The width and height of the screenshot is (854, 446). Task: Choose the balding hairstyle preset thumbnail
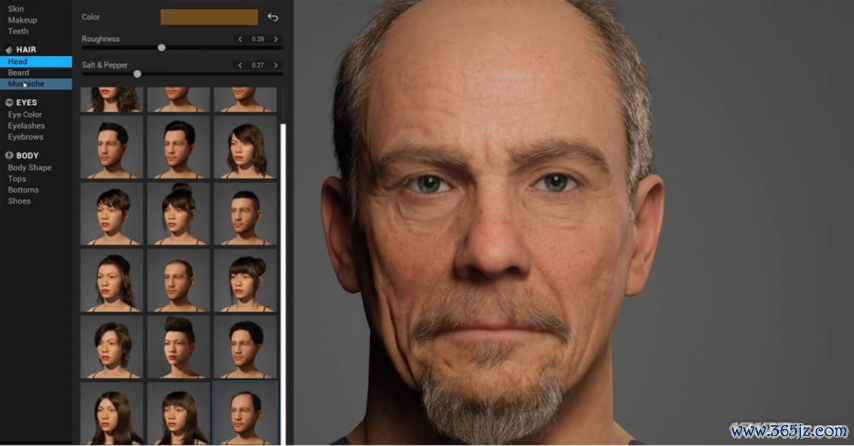(245, 411)
